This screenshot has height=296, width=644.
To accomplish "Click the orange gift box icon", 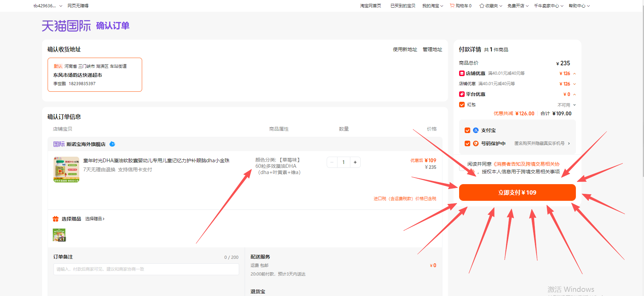I will [56, 219].
